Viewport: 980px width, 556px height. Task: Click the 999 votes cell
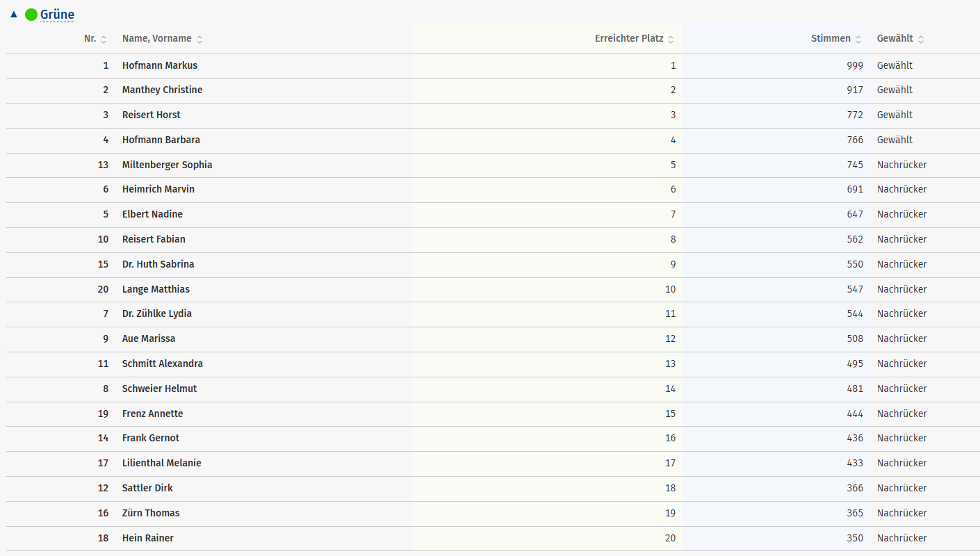855,65
